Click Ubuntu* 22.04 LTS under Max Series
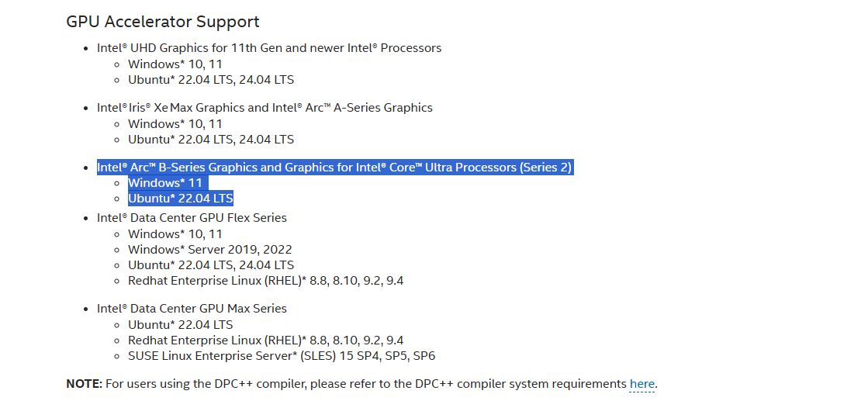The height and width of the screenshot is (401, 868). click(181, 324)
